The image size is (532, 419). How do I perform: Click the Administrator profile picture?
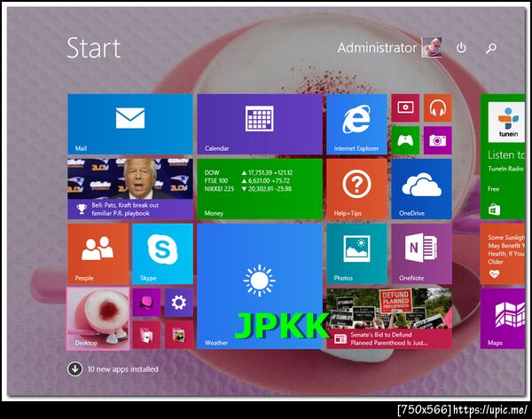(432, 47)
